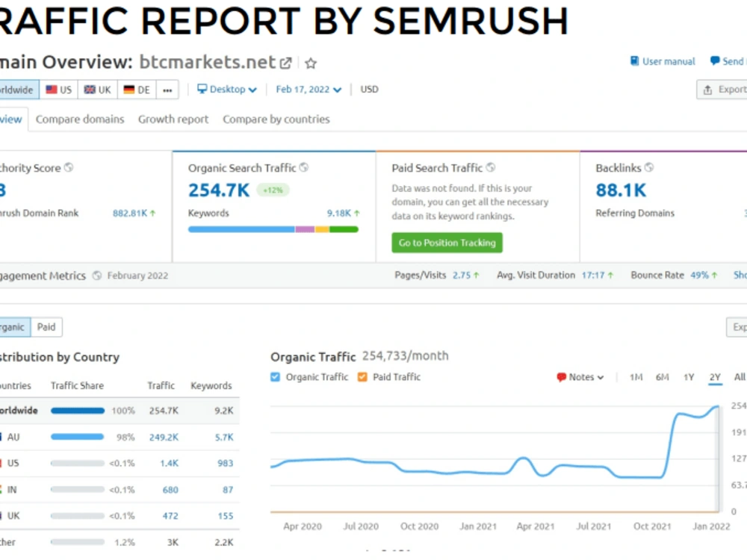Screen dimensions: 747x560
Task: Open Compare by countries tab
Action: (276, 119)
